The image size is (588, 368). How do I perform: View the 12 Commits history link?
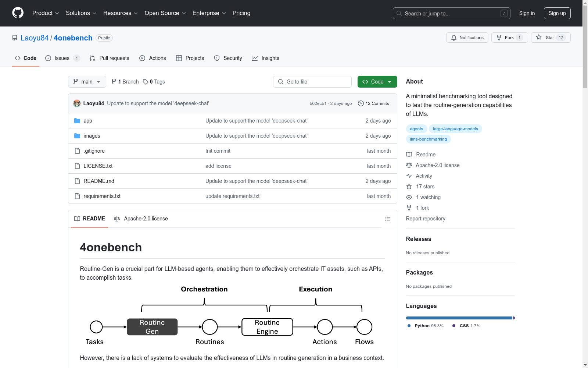pyautogui.click(x=373, y=103)
